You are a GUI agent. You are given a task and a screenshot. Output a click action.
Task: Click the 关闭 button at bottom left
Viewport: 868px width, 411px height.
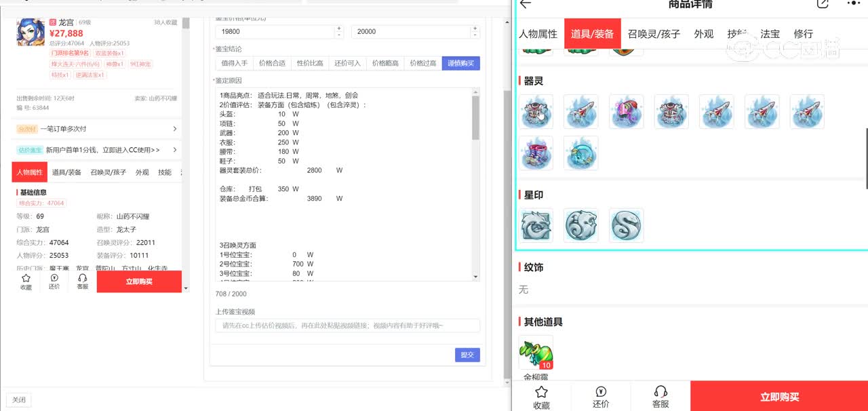[x=18, y=400]
